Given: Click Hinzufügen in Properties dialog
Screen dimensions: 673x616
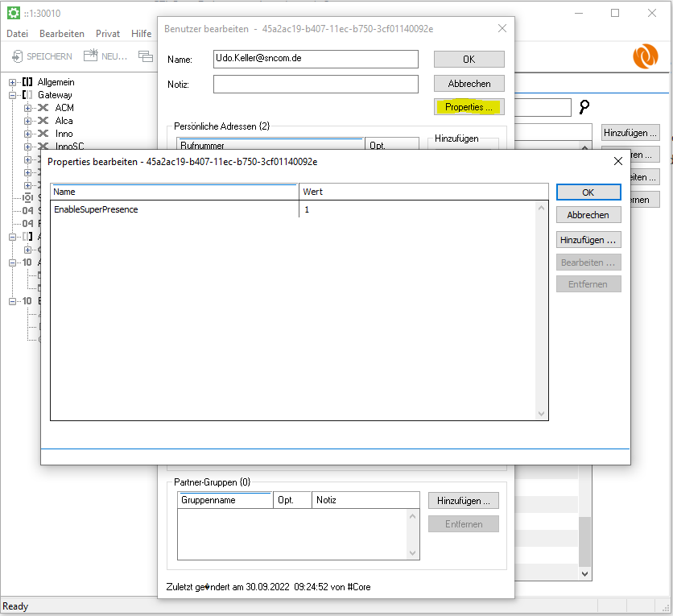Looking at the screenshot, I should (588, 240).
